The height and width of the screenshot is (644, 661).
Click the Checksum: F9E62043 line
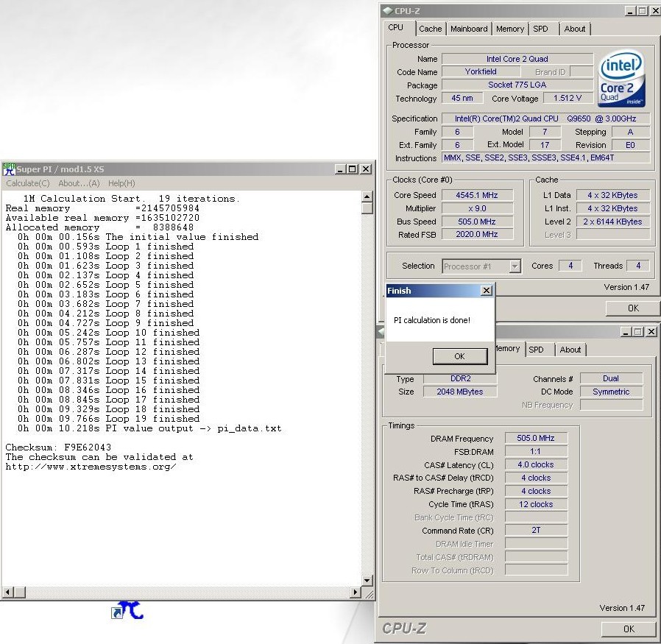pyautogui.click(x=58, y=447)
